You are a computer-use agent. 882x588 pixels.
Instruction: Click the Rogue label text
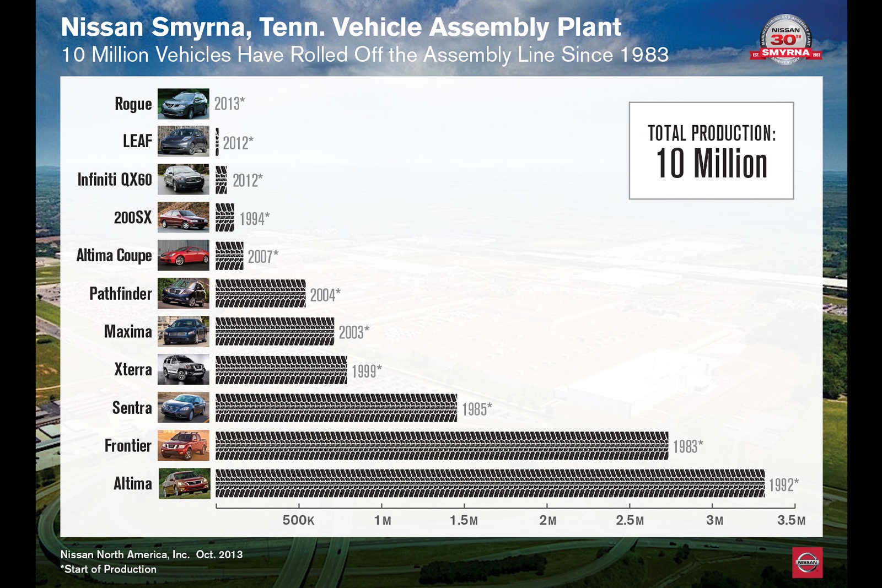(x=133, y=104)
